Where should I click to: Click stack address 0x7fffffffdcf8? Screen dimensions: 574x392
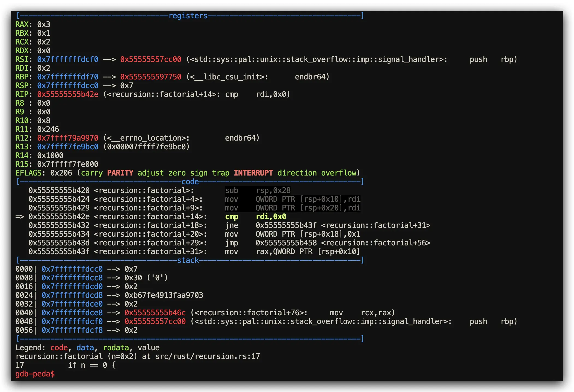click(72, 330)
